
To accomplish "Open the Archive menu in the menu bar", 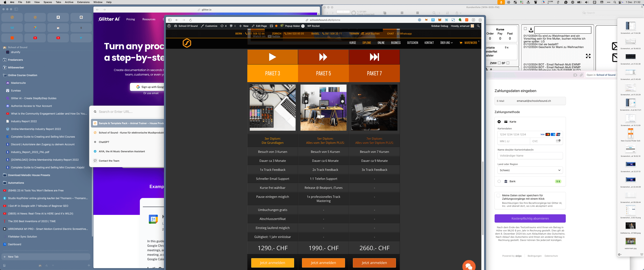I will [x=69, y=2].
